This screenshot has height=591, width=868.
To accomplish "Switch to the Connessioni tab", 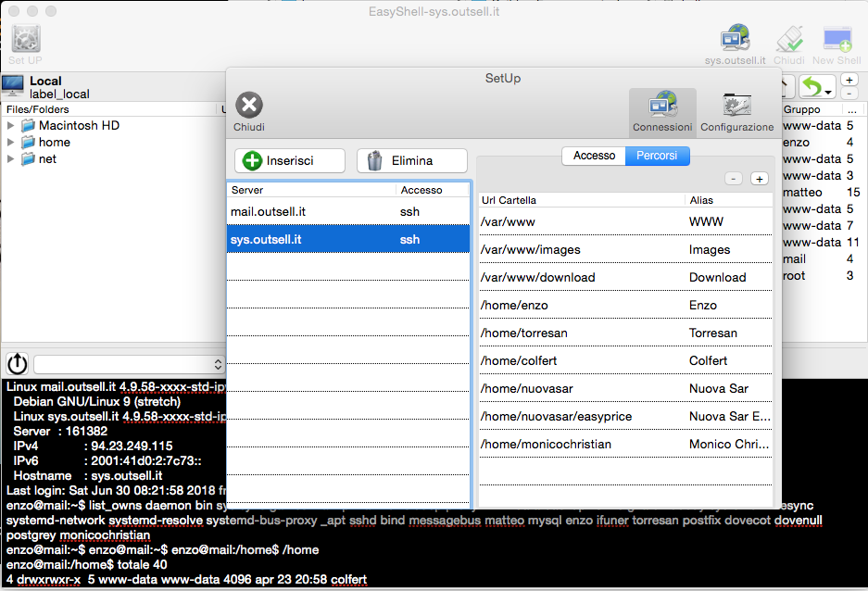I will pos(662,112).
